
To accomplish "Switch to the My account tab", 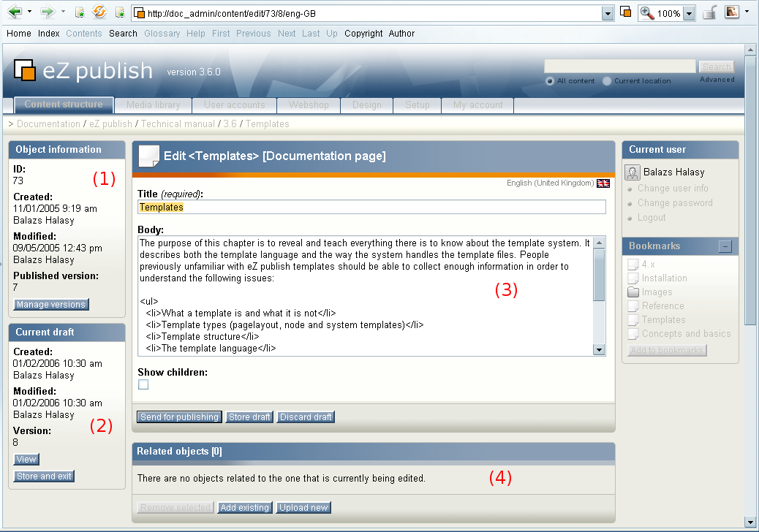I will (x=477, y=105).
